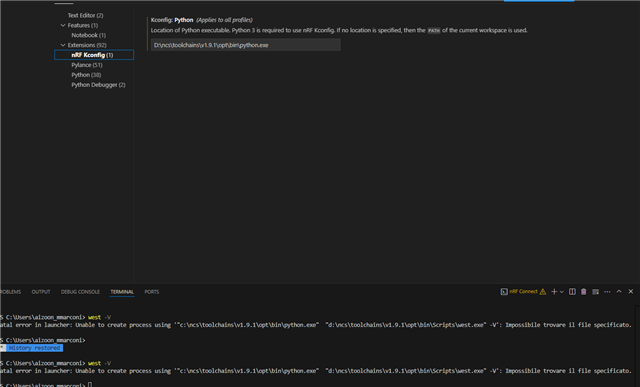The width and height of the screenshot is (640, 387).
Task: Click the PATH code label in description
Action: (433, 31)
